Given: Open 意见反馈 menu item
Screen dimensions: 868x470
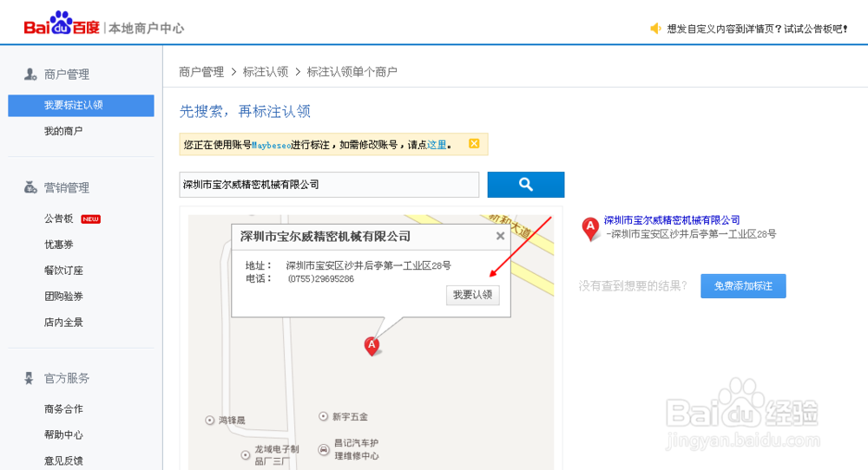Looking at the screenshot, I should (x=63, y=460).
